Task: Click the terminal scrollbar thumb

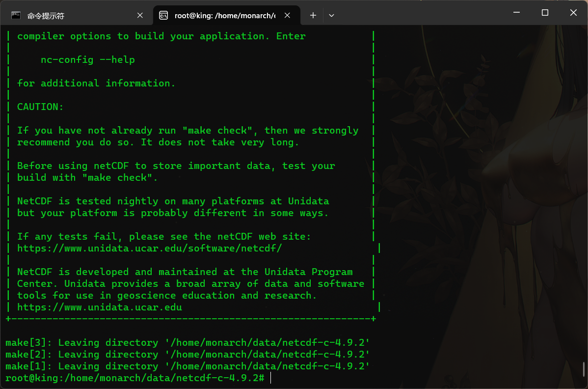Action: pyautogui.click(x=584, y=369)
